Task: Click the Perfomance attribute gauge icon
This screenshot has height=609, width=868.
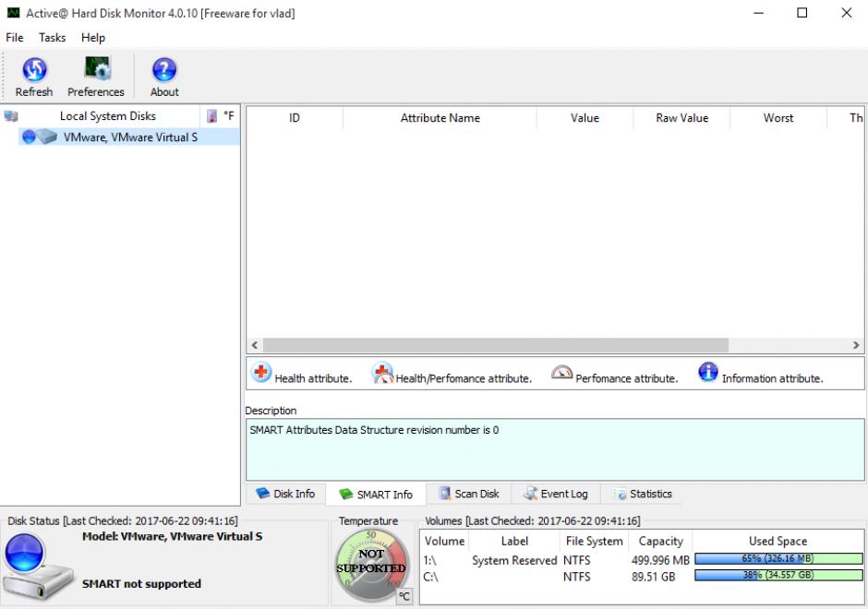Action: (561, 373)
